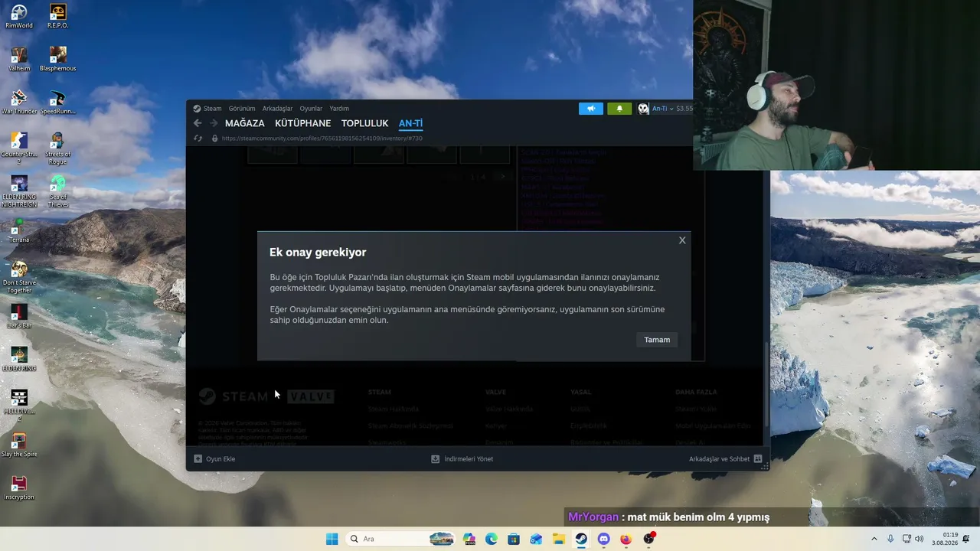Open the taskbar clock and date

(946, 539)
